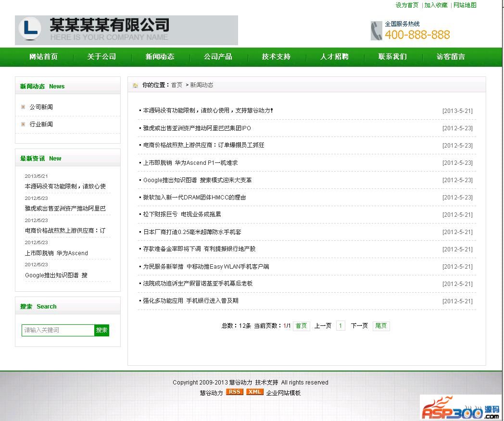Click date [2013-5-21] of first article
504x421 pixels.
[457, 111]
